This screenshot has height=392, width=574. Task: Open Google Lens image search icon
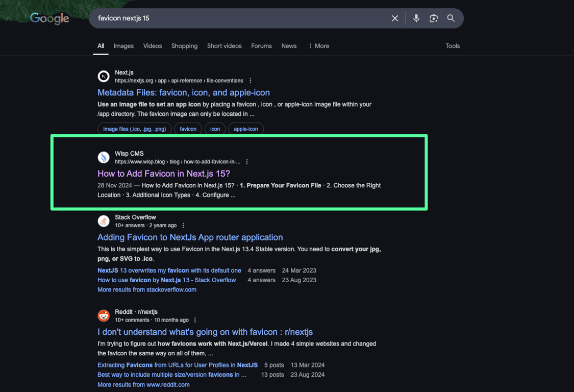[x=433, y=18]
